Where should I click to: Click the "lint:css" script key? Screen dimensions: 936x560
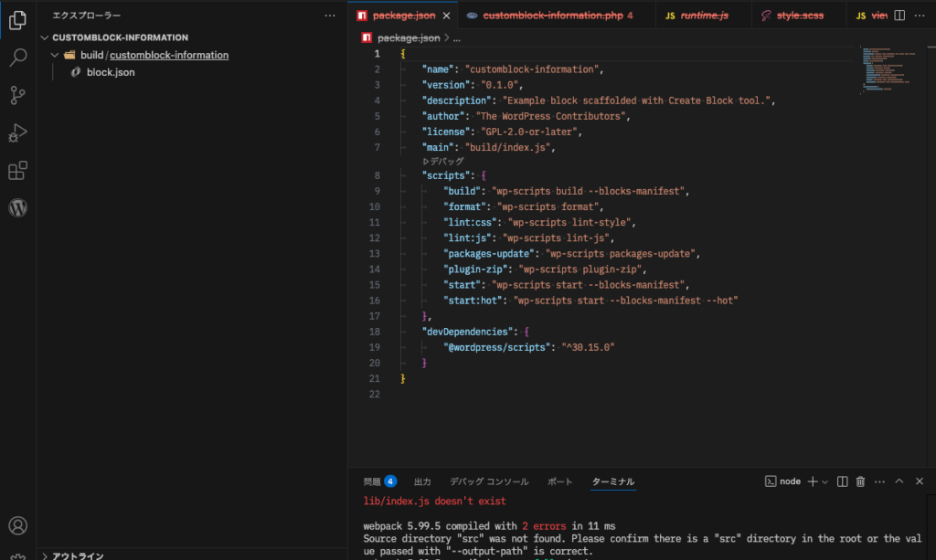tap(471, 223)
